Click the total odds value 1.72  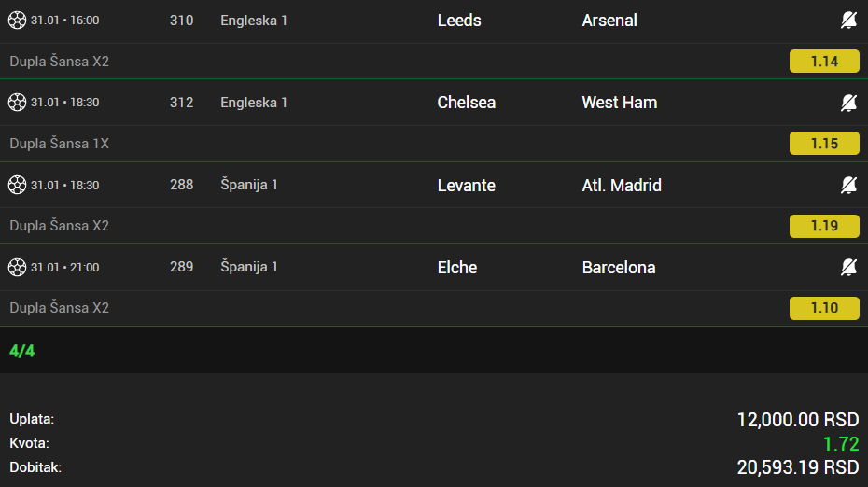pyautogui.click(x=840, y=443)
